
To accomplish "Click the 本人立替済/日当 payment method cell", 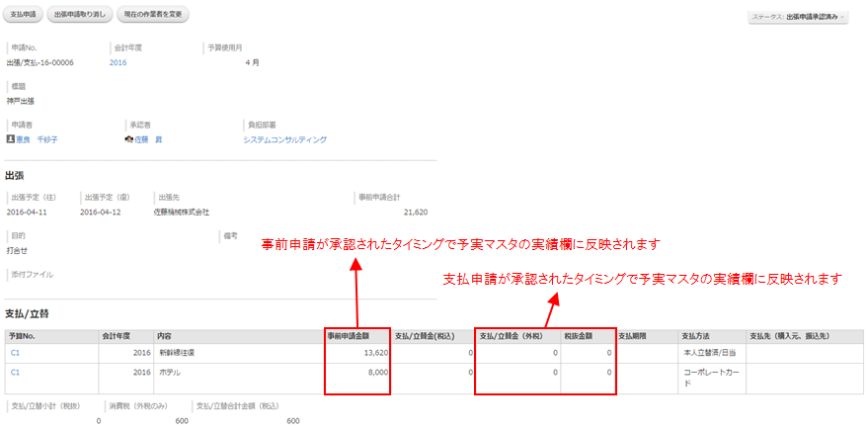I will point(712,353).
